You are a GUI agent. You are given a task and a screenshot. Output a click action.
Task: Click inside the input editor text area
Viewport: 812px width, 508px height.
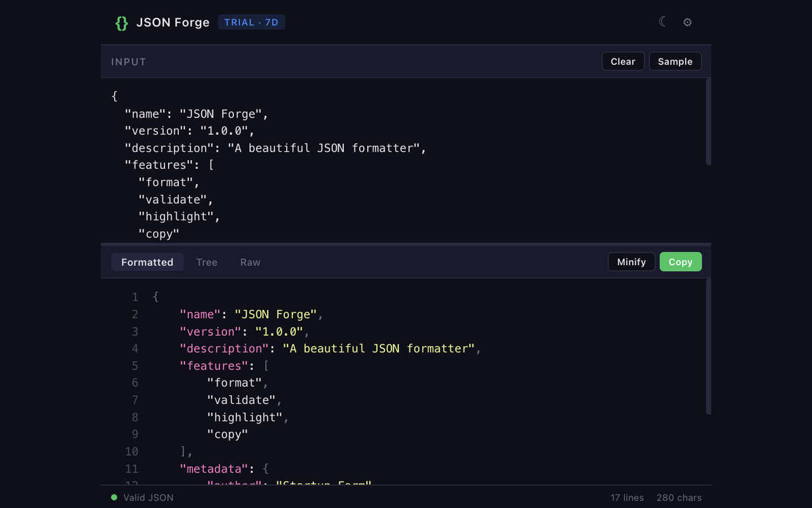tap(403, 161)
